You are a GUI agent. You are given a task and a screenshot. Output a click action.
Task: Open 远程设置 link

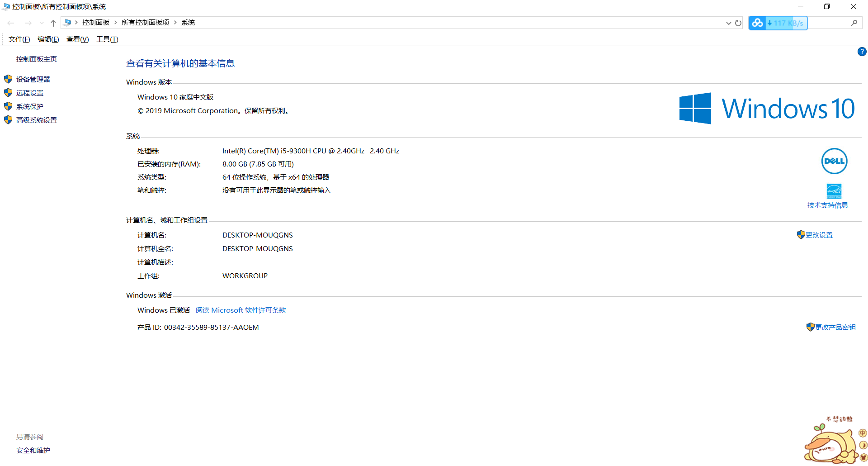tap(30, 93)
